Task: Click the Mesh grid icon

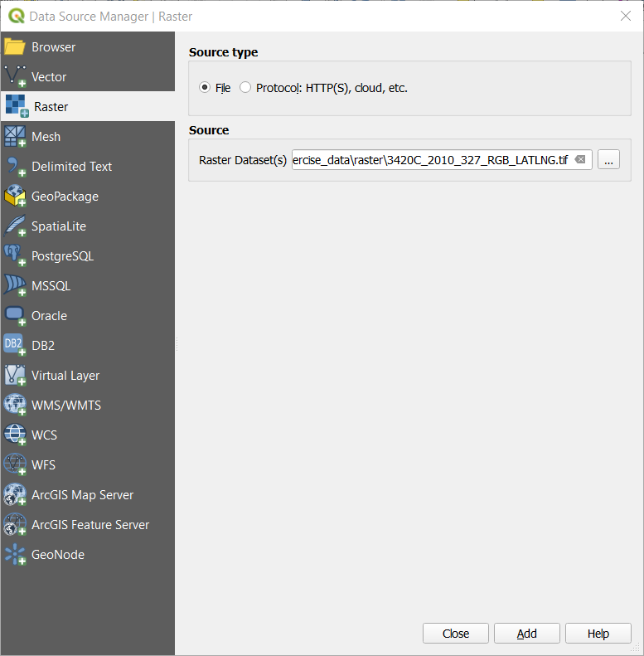Action: 15,137
